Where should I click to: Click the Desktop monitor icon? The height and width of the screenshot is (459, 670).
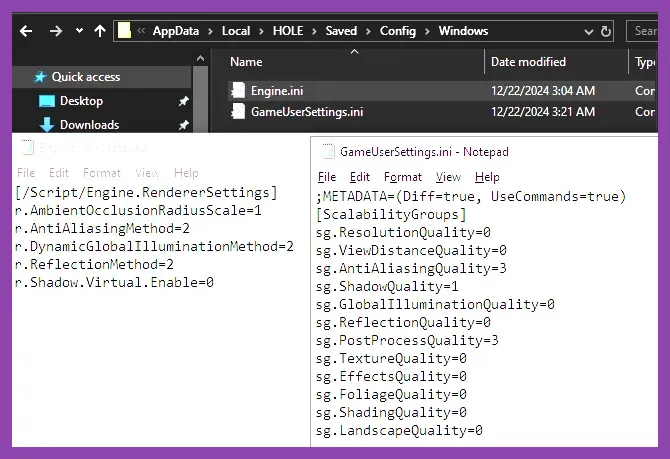(47, 101)
